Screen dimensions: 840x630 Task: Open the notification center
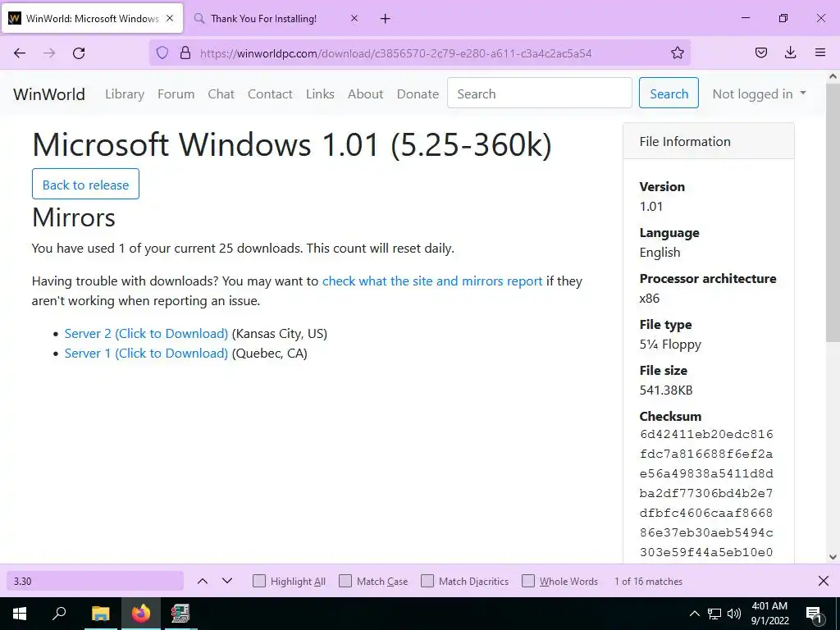point(814,614)
